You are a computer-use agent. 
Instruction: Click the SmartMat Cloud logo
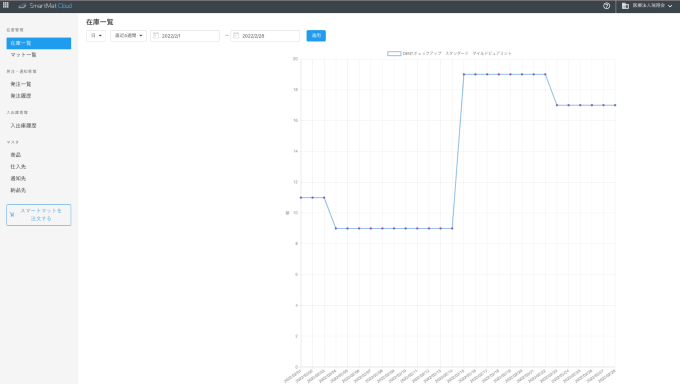(45, 6)
